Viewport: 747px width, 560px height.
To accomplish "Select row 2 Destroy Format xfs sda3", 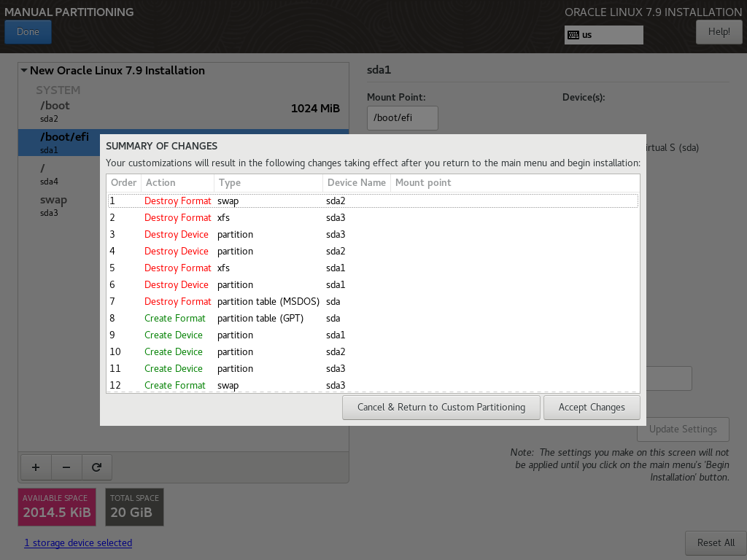I will coord(373,217).
